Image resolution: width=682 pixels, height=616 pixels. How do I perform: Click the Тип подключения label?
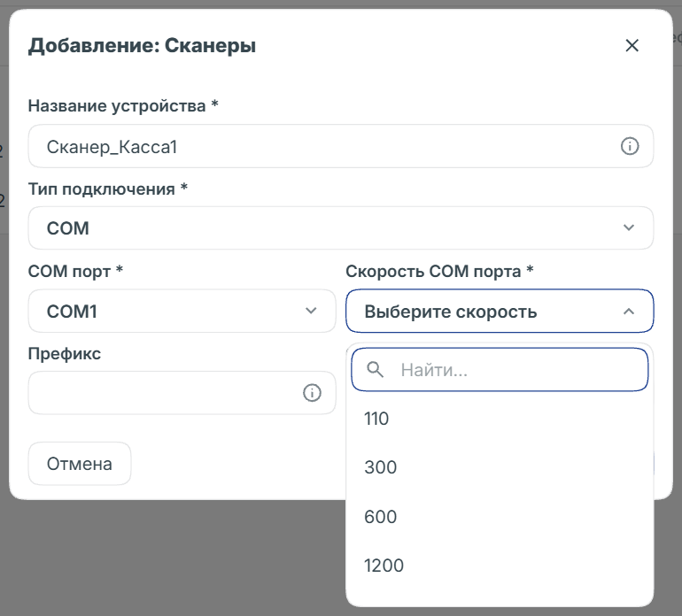[108, 189]
